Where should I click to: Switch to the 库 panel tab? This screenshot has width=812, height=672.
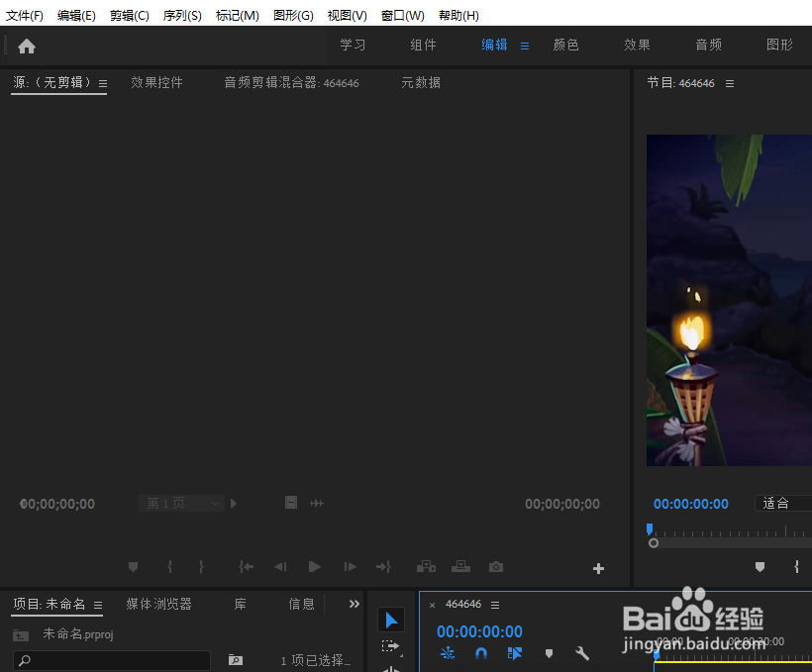coord(241,604)
